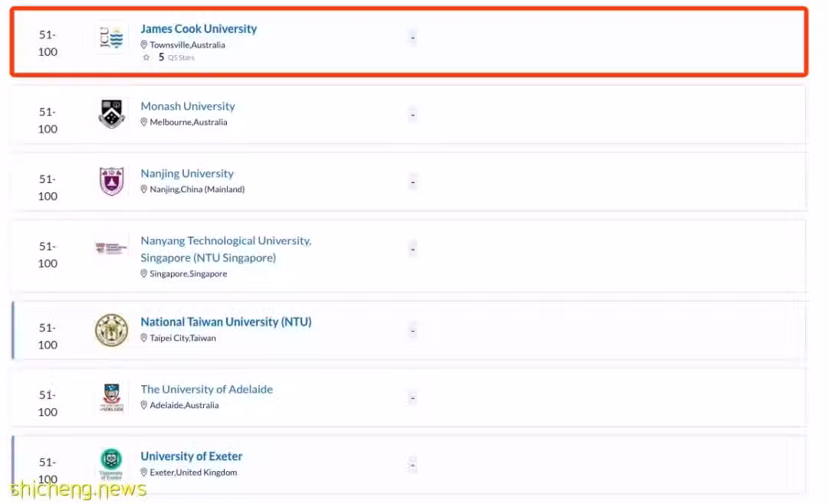Click the Nanjing University purple crest
Screen dimensions: 828x504
coord(111,181)
